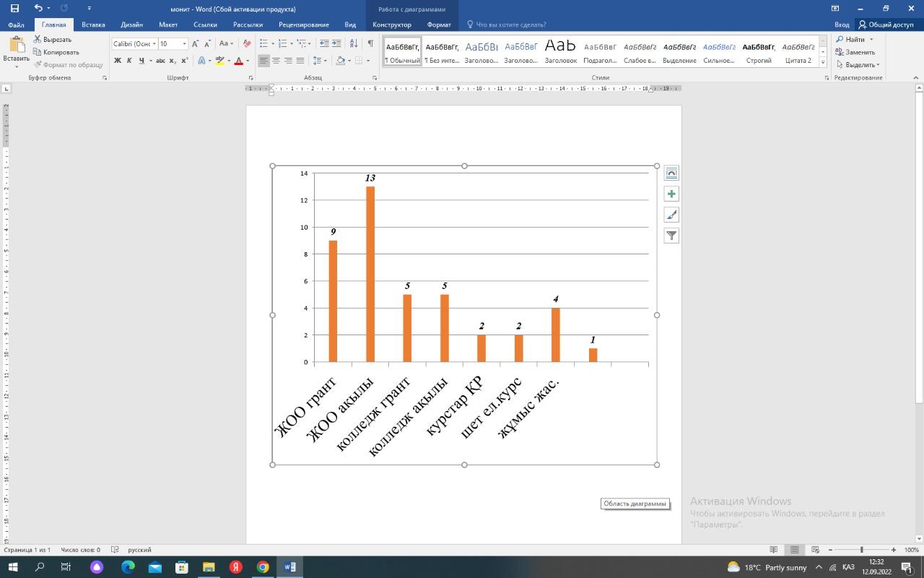Click the Chart Styles paintbrush button
924x578 pixels.
coord(671,215)
